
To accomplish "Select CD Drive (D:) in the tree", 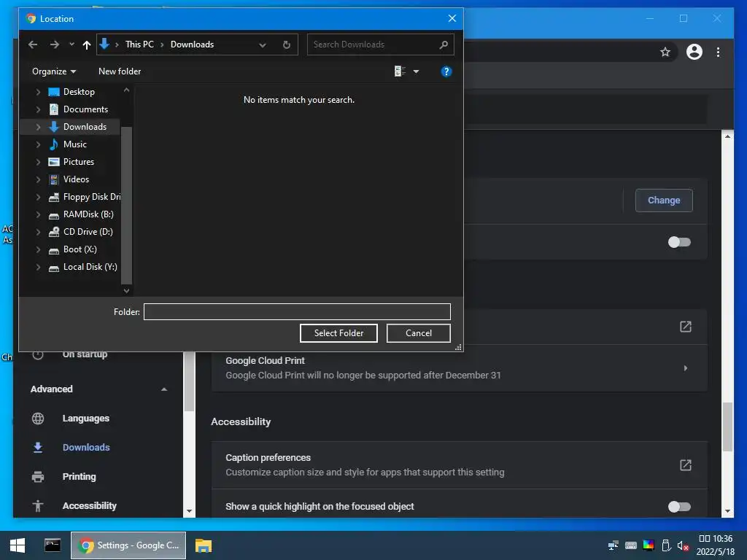I will [88, 232].
